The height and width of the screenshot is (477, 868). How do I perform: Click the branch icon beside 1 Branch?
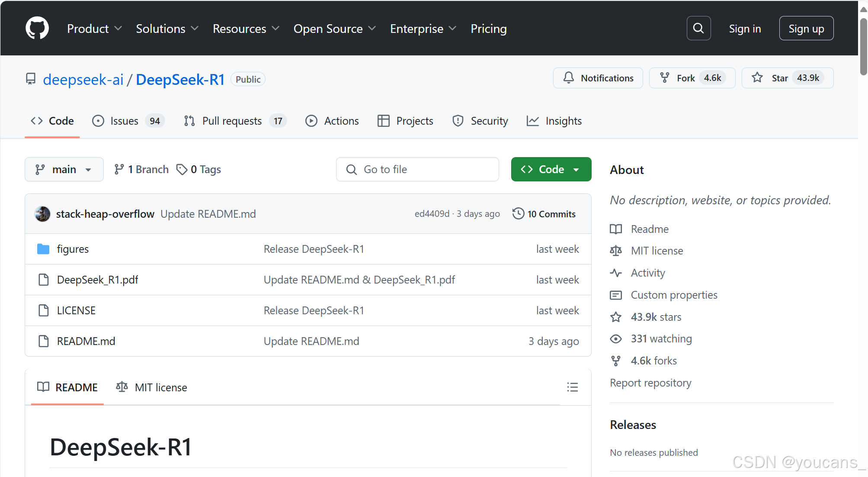(119, 169)
